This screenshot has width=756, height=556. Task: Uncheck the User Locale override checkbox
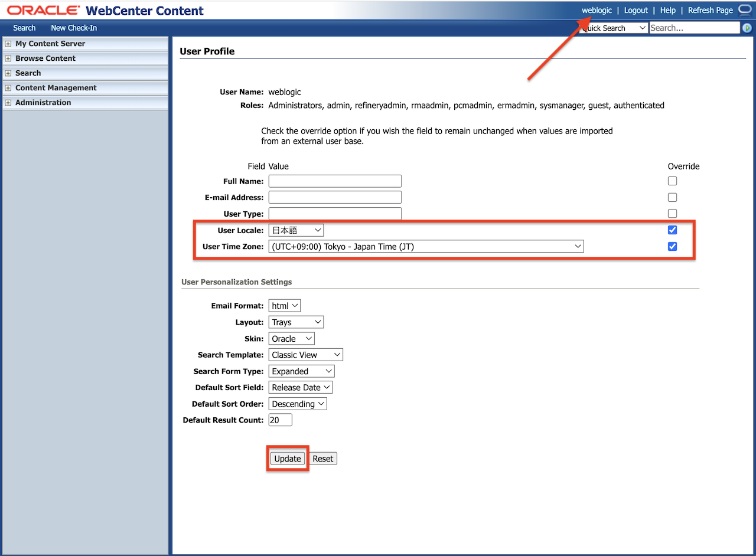(672, 230)
